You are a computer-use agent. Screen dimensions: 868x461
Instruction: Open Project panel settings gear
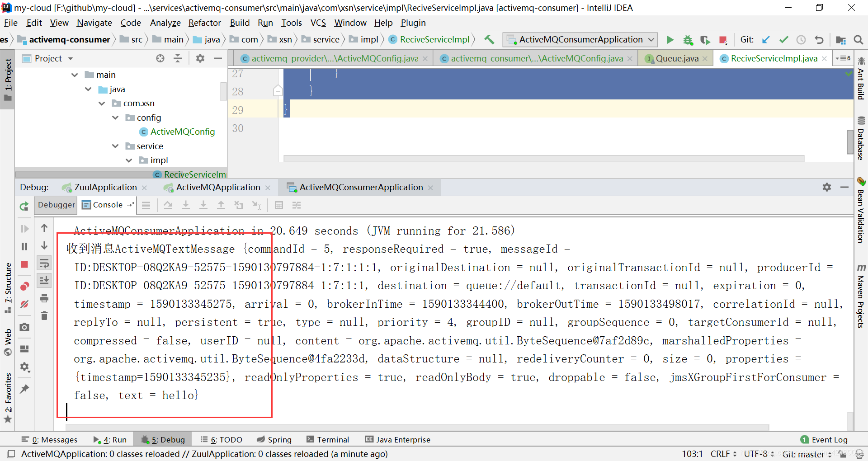coord(200,58)
